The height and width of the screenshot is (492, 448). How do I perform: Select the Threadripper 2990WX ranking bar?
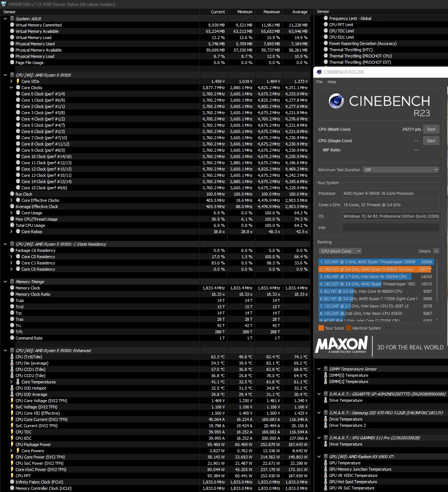coord(376,262)
